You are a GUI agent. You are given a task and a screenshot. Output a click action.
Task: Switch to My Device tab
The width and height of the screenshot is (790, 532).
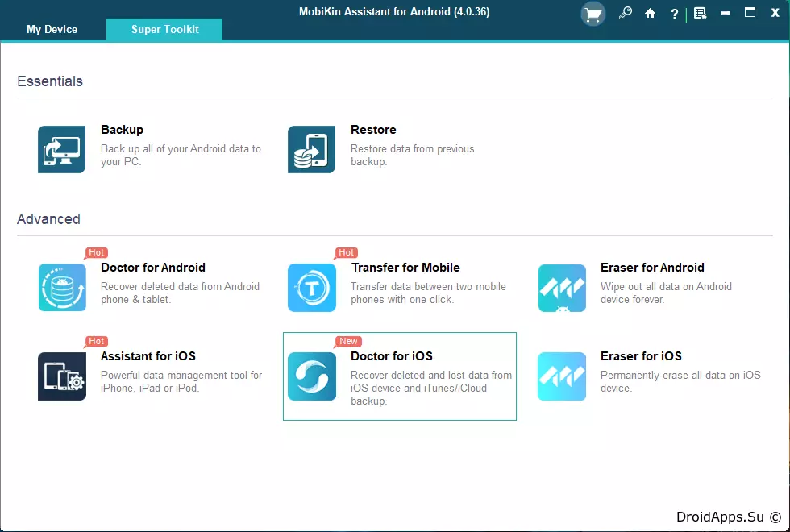(x=52, y=29)
